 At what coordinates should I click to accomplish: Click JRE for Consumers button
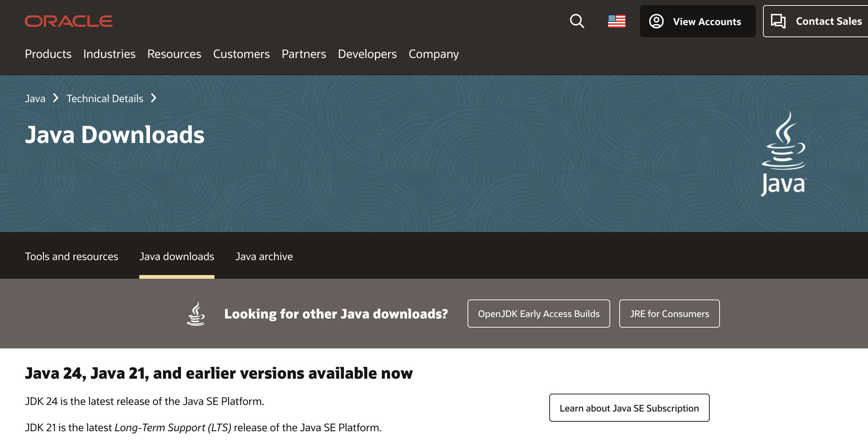[669, 314]
